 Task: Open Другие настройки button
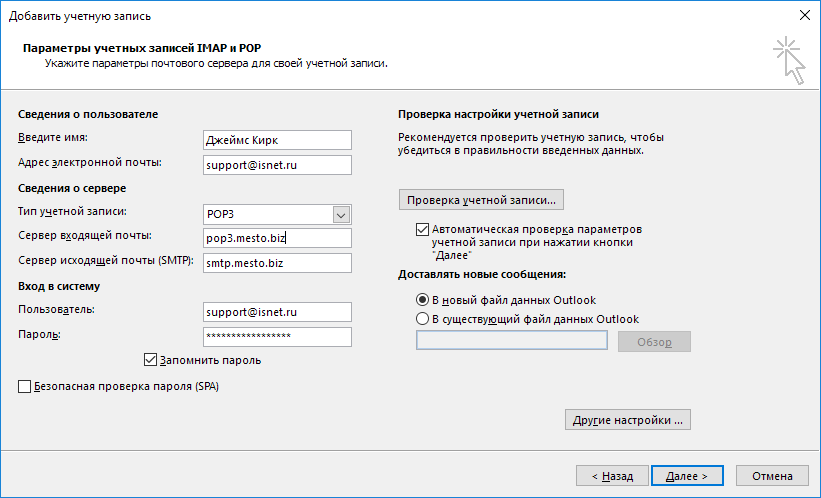627,420
